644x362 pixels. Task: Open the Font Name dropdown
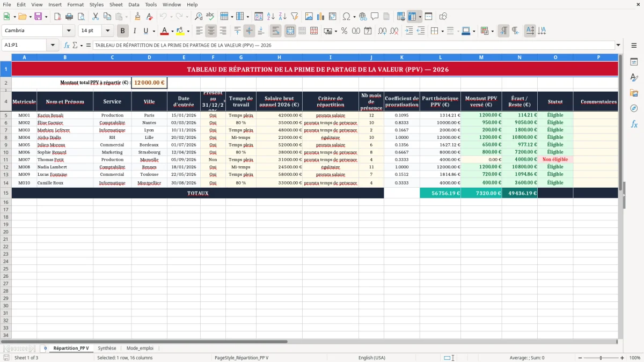tap(69, 31)
